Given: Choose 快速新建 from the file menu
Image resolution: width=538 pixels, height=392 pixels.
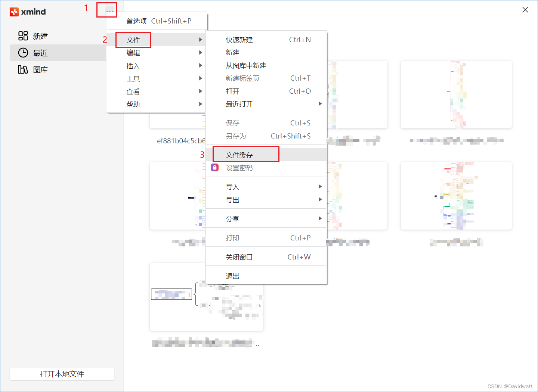Looking at the screenshot, I should [266, 40].
